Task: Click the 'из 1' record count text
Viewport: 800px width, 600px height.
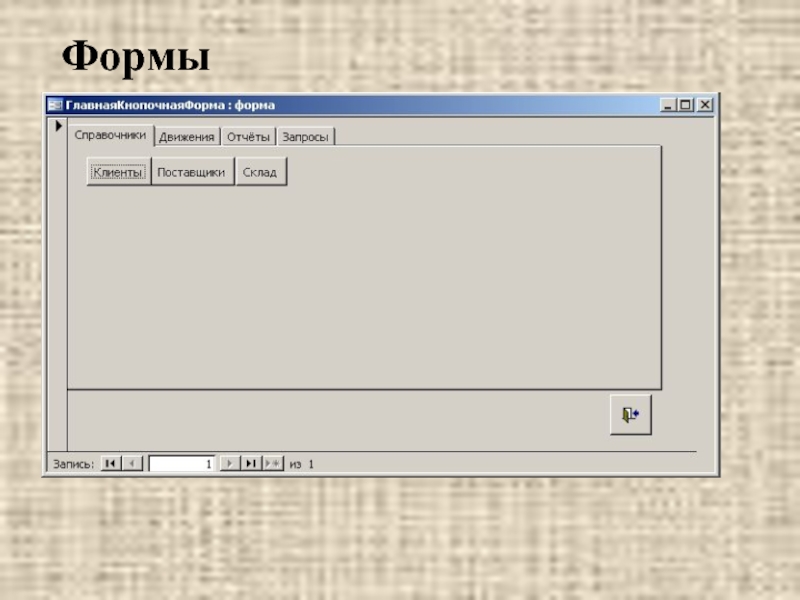Action: point(302,464)
